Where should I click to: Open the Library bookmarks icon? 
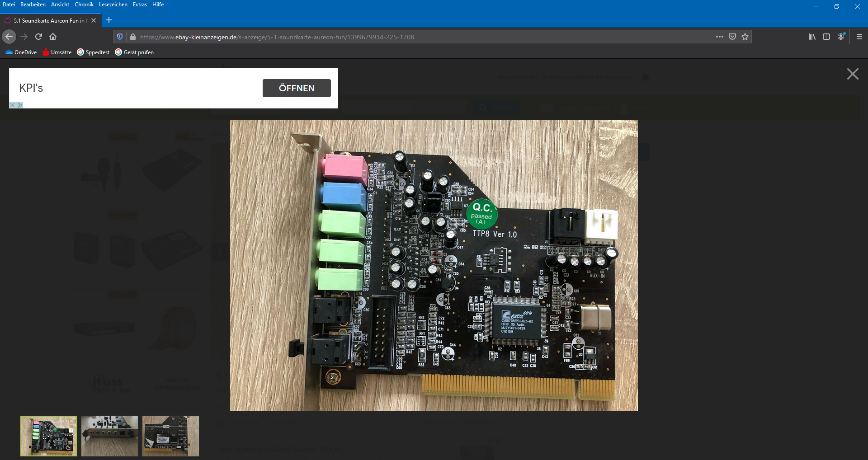coord(812,37)
